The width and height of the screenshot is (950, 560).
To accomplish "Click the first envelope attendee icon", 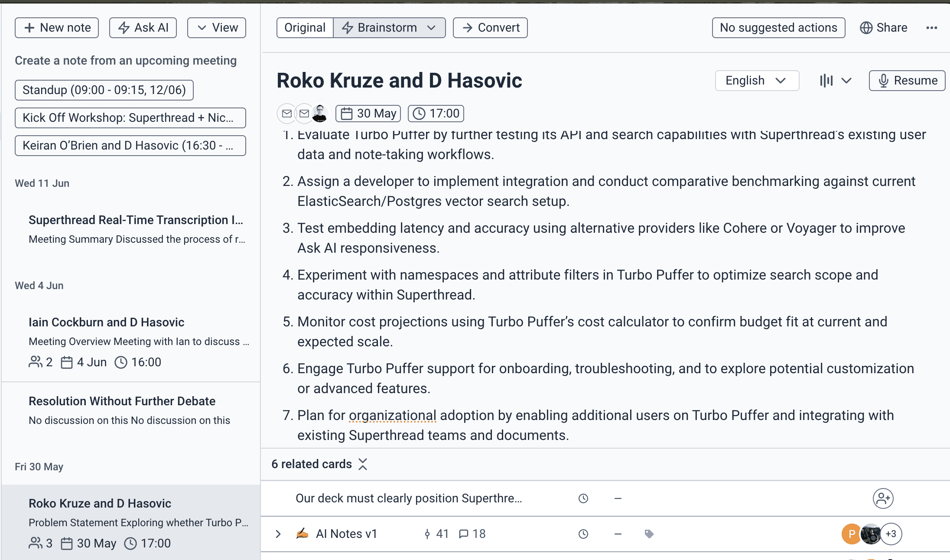I will [x=286, y=114].
